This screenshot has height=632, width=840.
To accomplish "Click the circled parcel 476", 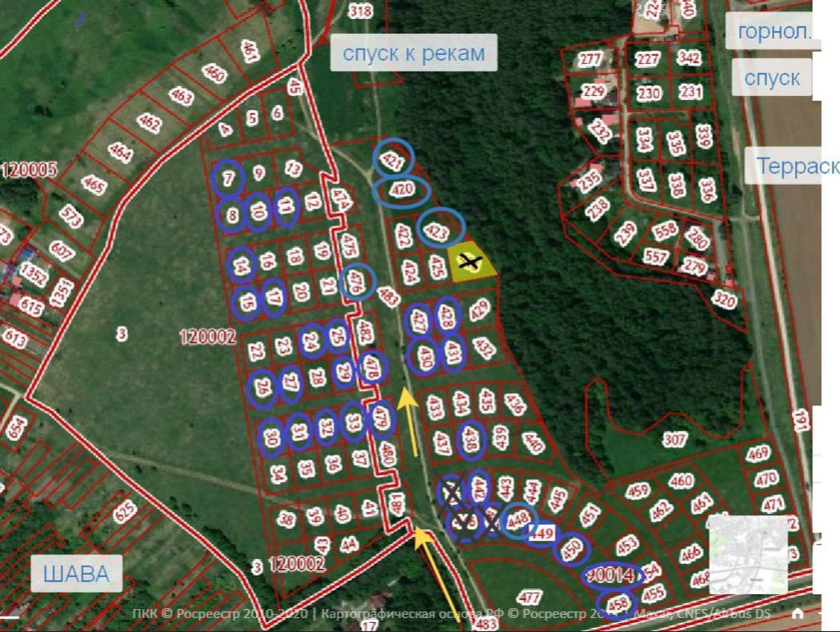I will coord(356,282).
